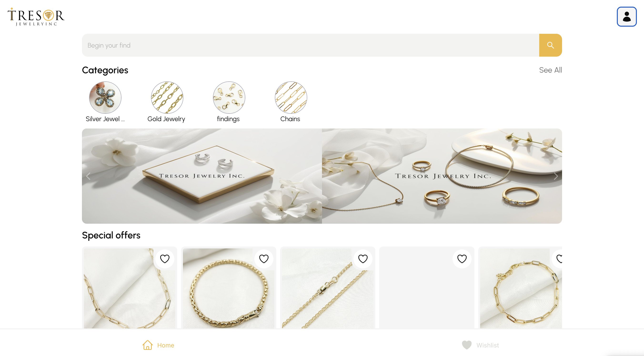Toggle heart on the blank product card
Viewport: 644px width, 356px height.
462,259
